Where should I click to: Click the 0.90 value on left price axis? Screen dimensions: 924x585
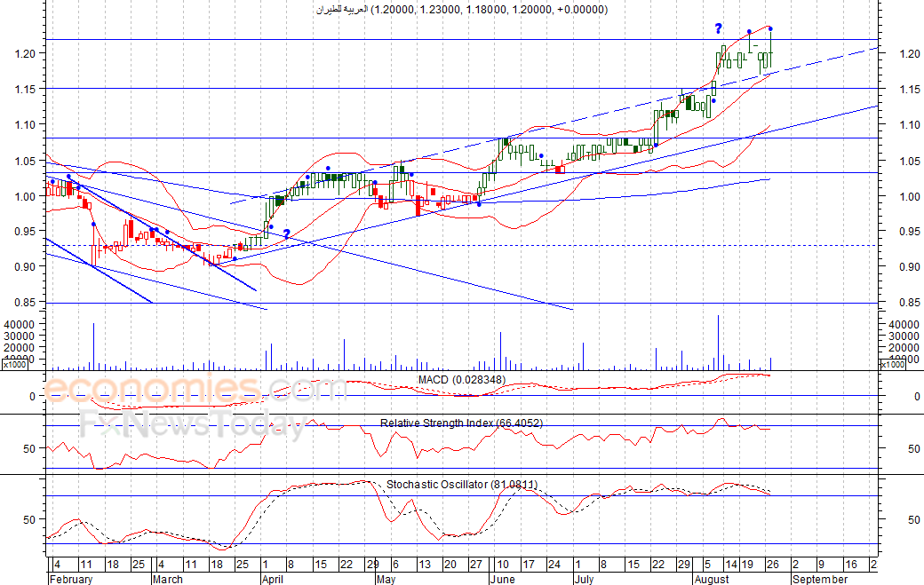(x=25, y=266)
